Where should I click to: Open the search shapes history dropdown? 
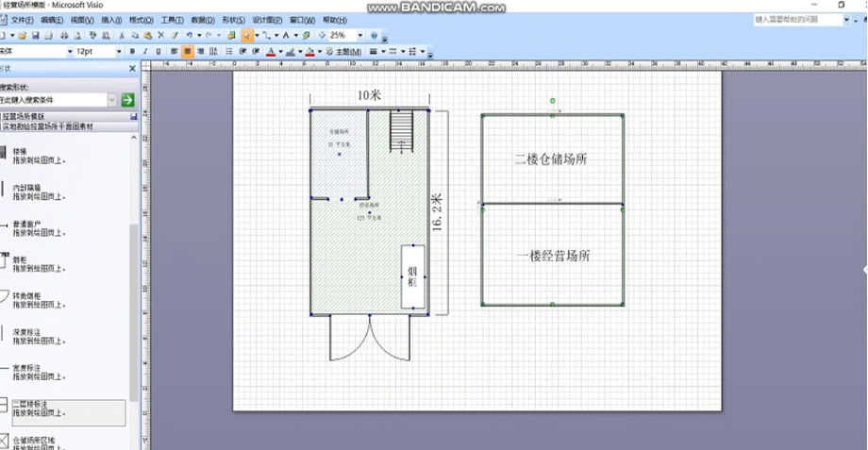(112, 100)
